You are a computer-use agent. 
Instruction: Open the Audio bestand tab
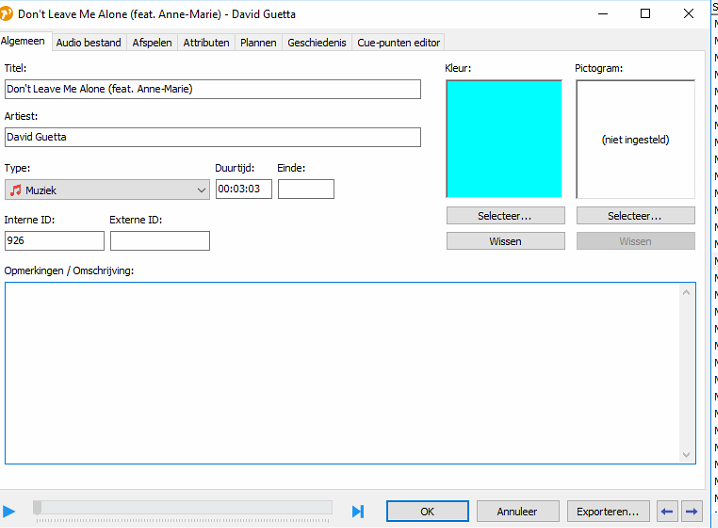point(89,43)
